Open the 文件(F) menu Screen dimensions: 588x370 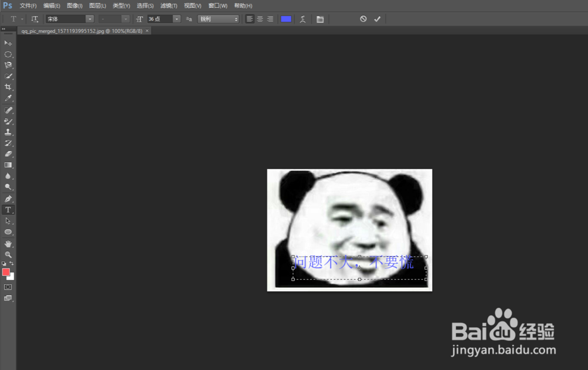(28, 6)
